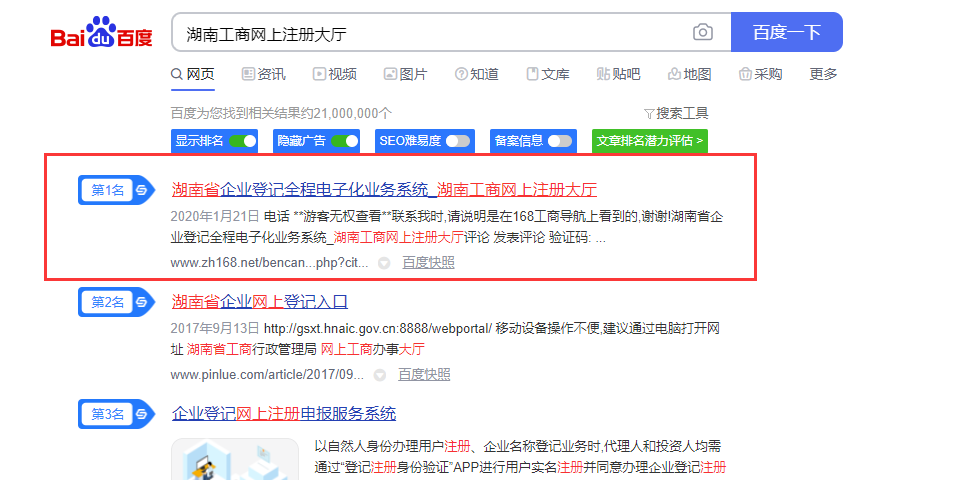Open the 更多 menu
Image resolution: width=955 pixels, height=480 pixels.
point(823,74)
